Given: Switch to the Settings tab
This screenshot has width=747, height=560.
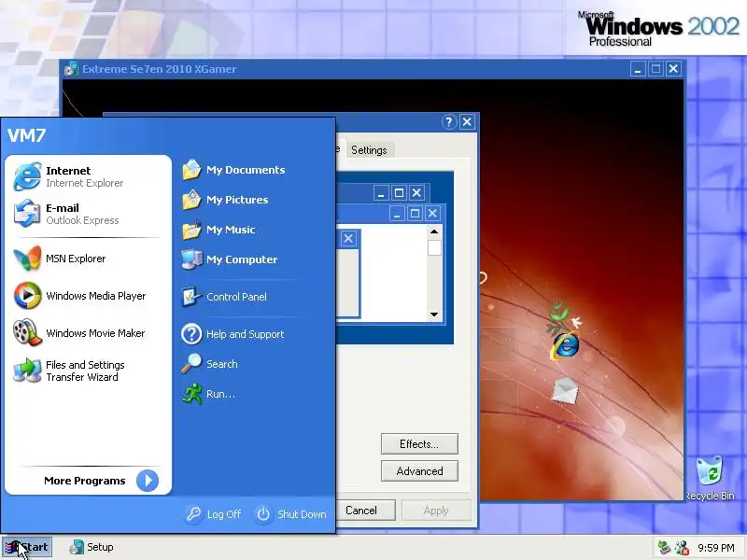Looking at the screenshot, I should coord(369,150).
